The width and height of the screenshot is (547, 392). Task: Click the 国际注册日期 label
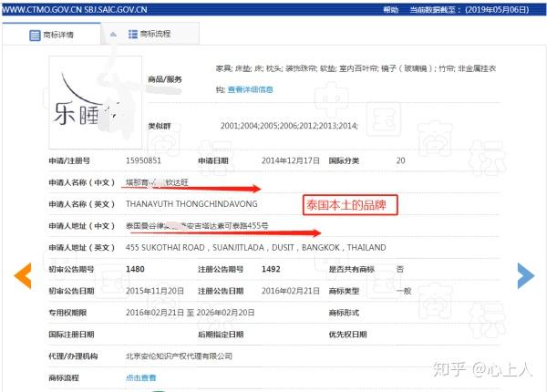click(71, 334)
